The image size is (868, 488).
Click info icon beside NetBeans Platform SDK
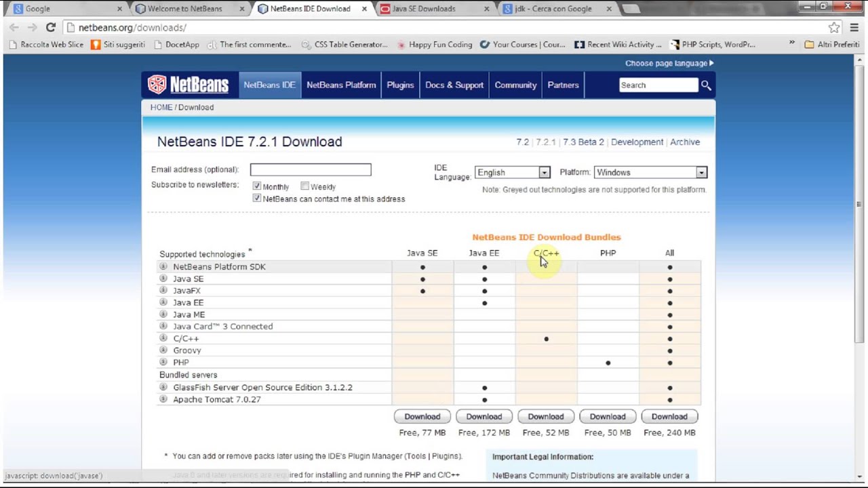tap(163, 266)
